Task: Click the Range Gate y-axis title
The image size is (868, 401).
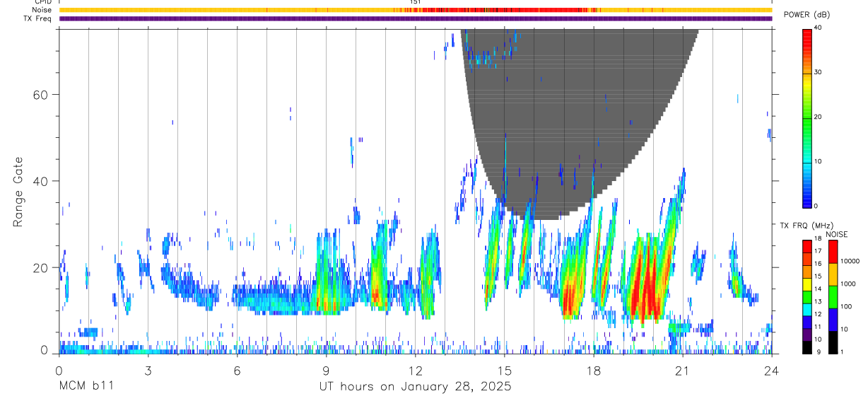Action: coord(18,192)
